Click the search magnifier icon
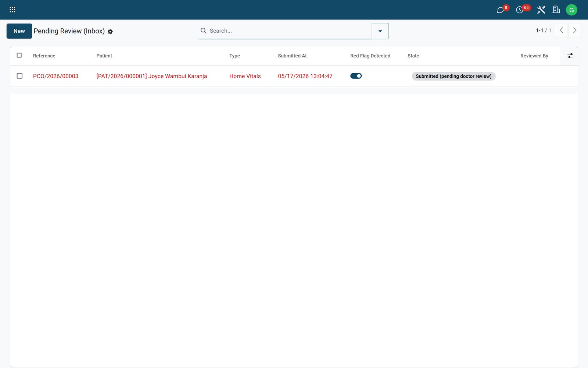 click(203, 31)
